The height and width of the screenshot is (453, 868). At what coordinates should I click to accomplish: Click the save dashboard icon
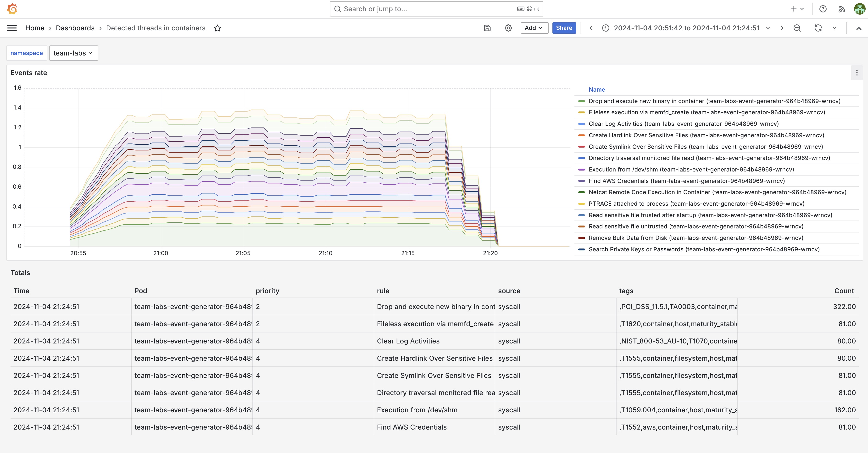[x=487, y=28]
